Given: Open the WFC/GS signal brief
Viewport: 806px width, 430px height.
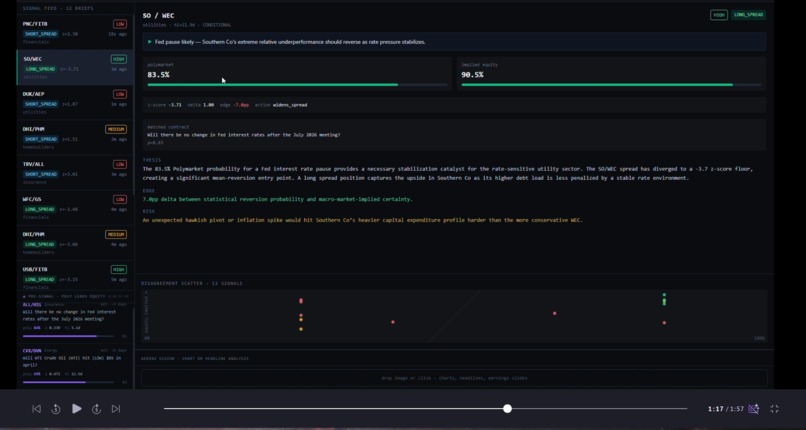Looking at the screenshot, I should point(75,208).
